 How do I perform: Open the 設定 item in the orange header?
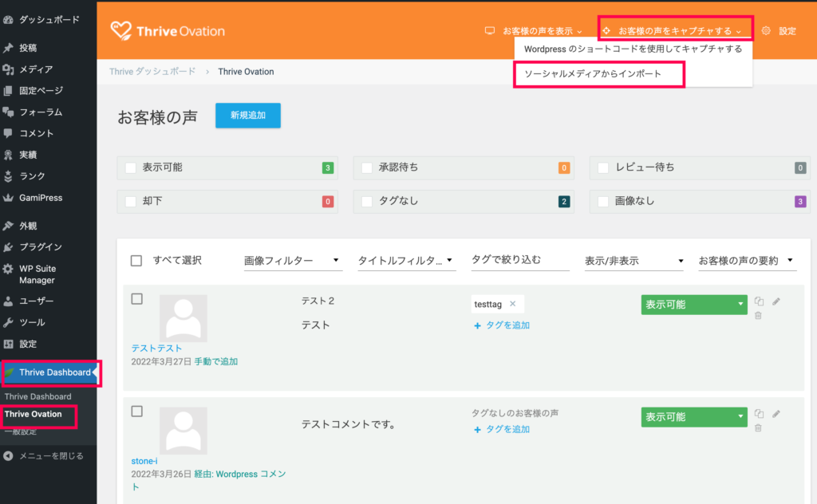click(787, 31)
